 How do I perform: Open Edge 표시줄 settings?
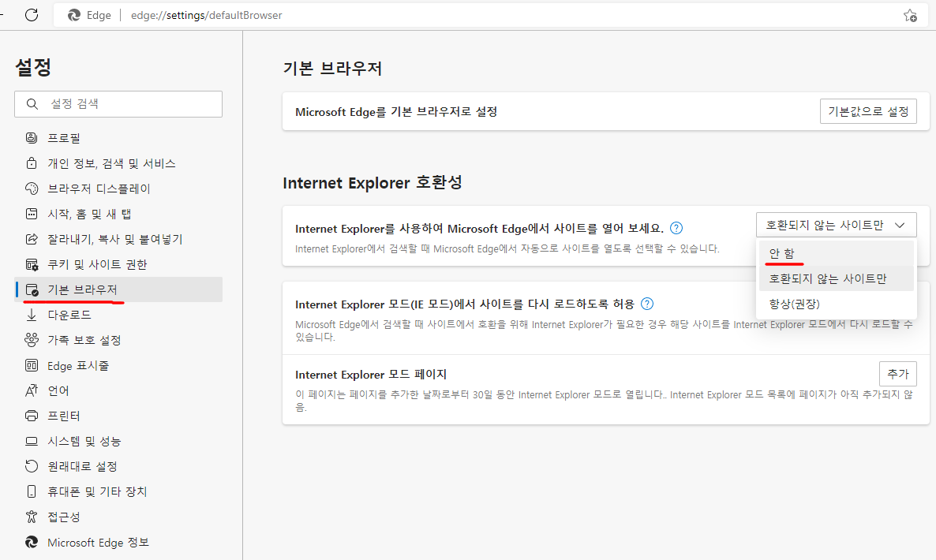coord(118,366)
